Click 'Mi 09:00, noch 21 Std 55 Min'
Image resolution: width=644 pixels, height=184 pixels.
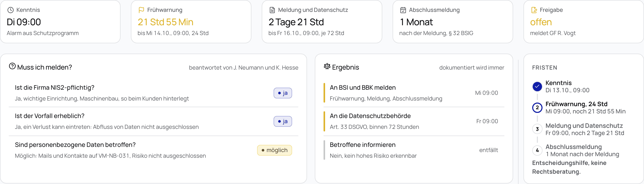click(x=586, y=111)
